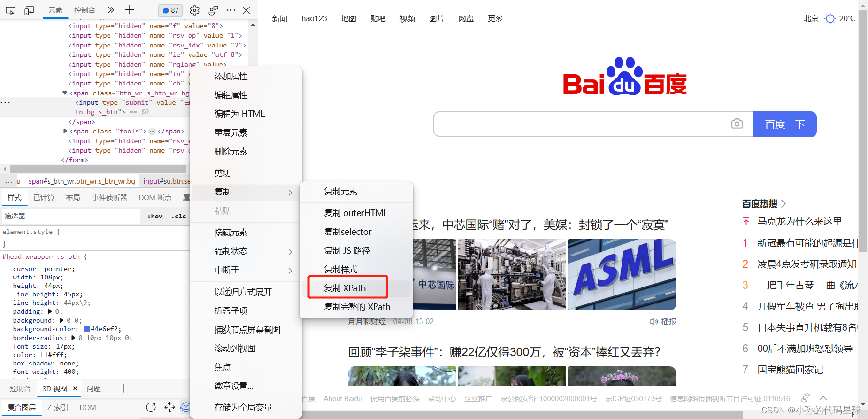Select the #head_wrapper .s_btn rule selector
The image size is (868, 419).
41,256
